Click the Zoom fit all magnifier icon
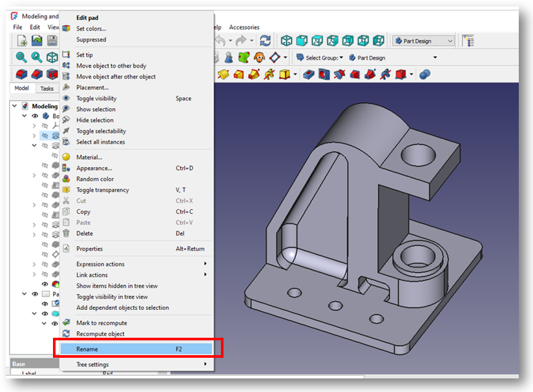This screenshot has width=533, height=392. pyautogui.click(x=22, y=57)
